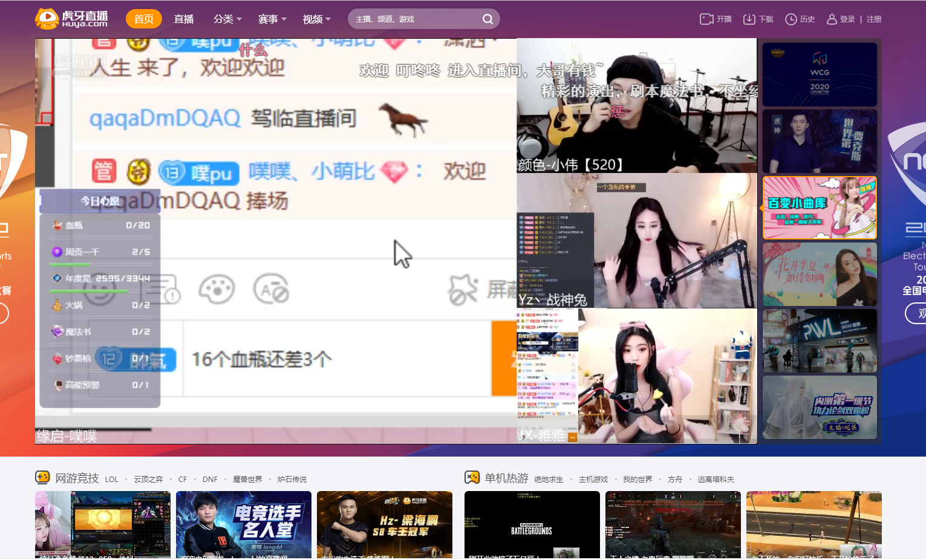Focus the search box for 主播、频道、游戏
Viewport: 926px width, 560px height.
point(414,19)
